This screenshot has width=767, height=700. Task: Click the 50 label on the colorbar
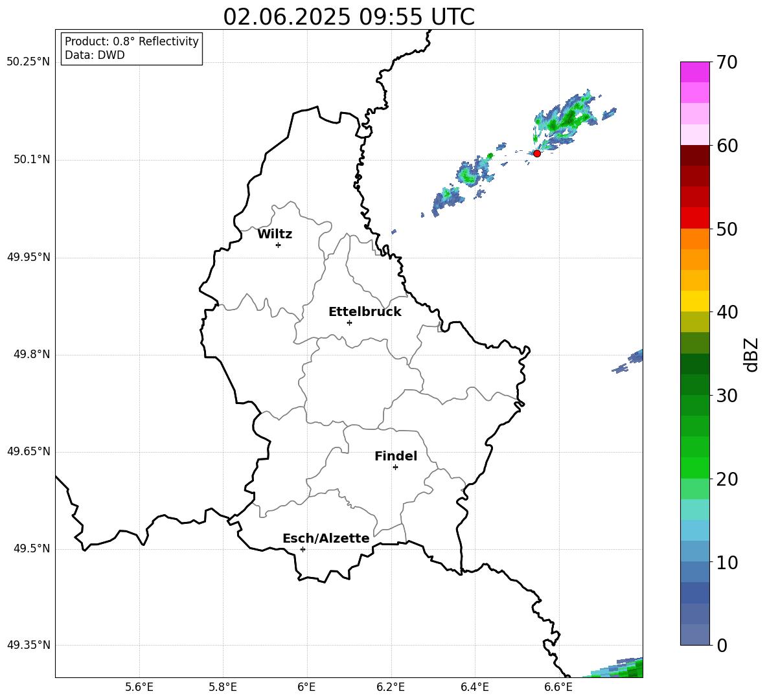727,229
